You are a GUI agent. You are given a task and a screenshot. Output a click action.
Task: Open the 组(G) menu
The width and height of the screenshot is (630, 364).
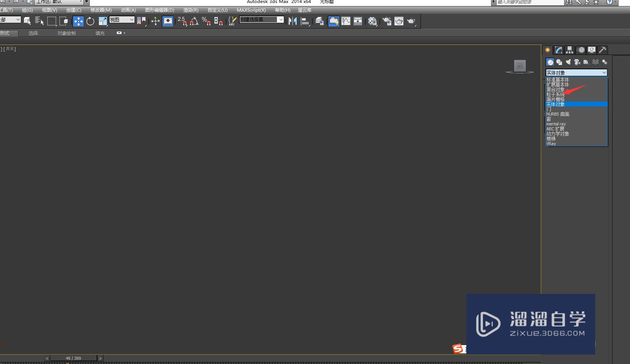tap(27, 10)
